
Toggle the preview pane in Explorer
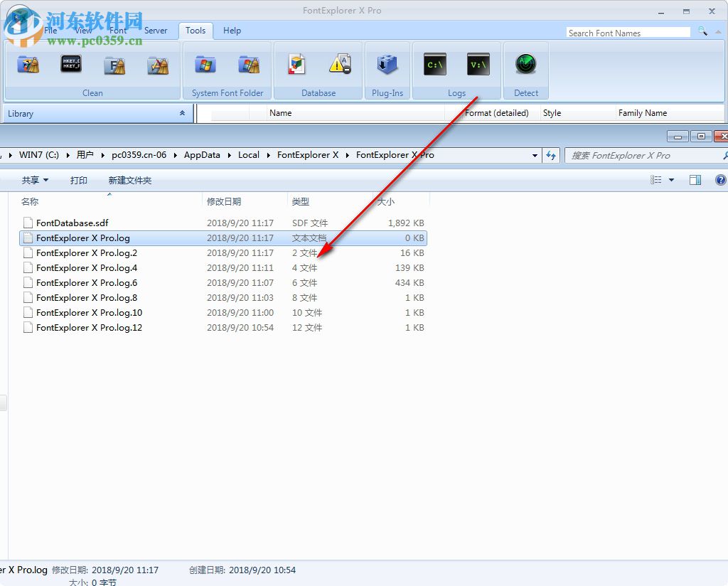695,179
